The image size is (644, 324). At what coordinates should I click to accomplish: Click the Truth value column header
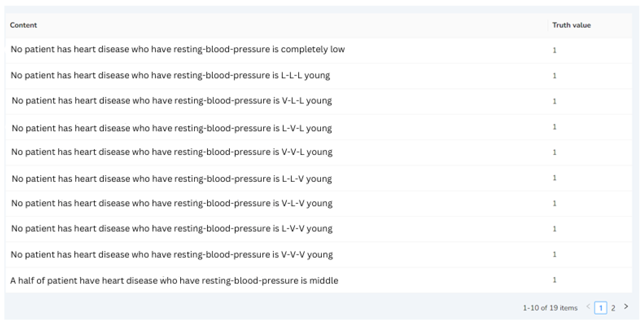coord(571,25)
